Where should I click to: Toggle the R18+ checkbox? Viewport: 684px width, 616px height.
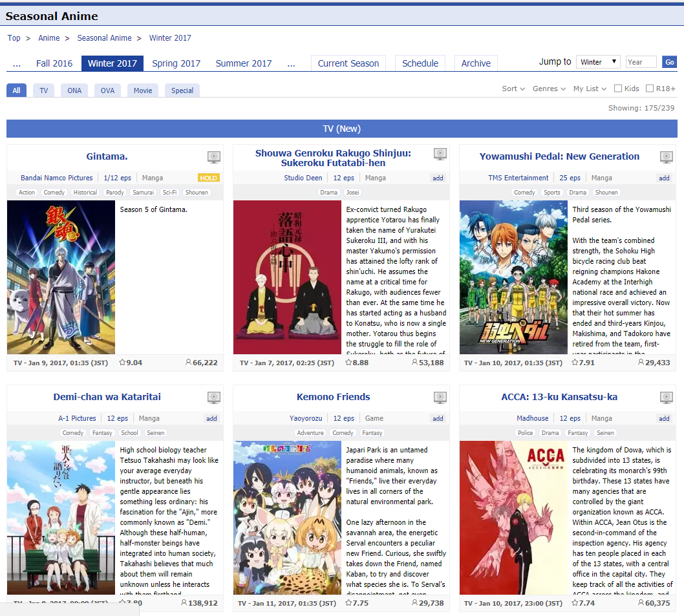click(x=650, y=89)
